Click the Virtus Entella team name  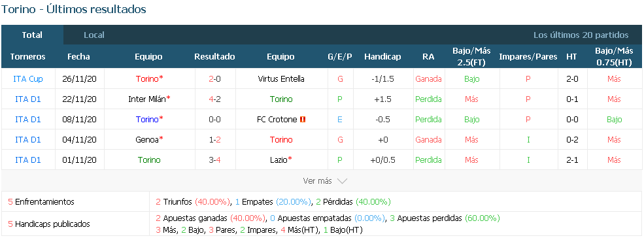point(281,79)
